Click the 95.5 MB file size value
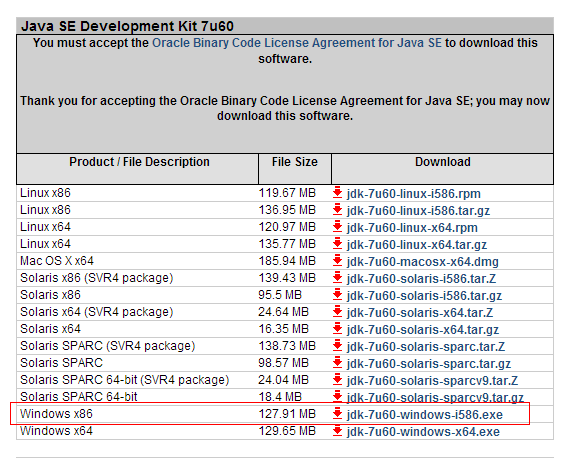Viewport: 568px width, 458px height. (280, 295)
